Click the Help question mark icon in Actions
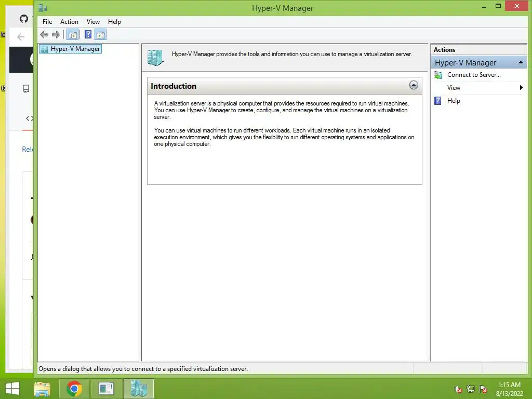This screenshot has width=532, height=399. pyautogui.click(x=438, y=101)
